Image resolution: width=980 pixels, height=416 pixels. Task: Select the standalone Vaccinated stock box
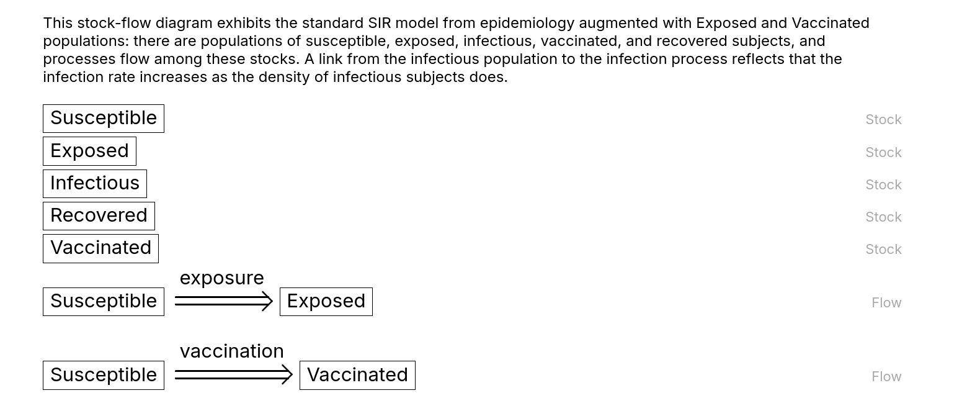[100, 248]
